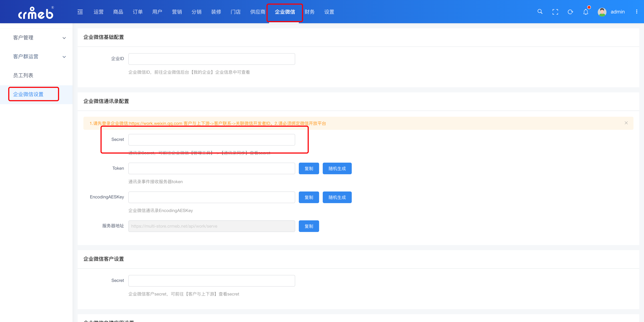Screen dimensions: 644x322
Task: Copy the EncodingAESKey with 复制 button
Action: (x=309, y=197)
